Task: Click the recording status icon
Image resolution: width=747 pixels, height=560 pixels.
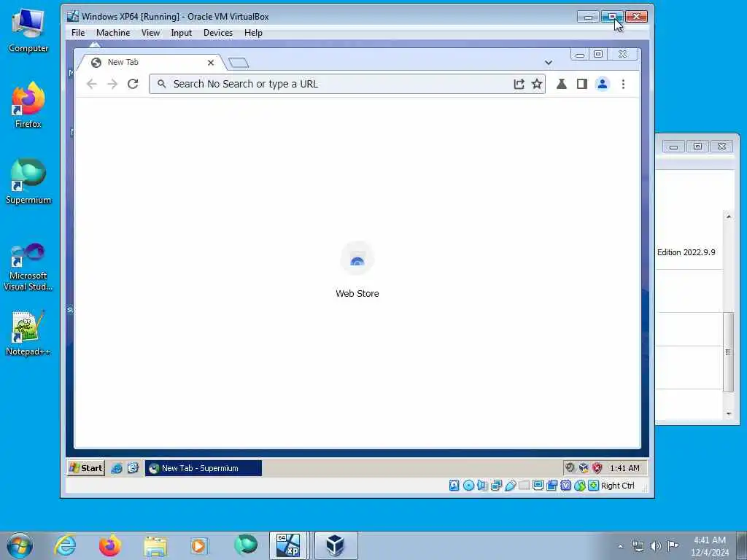Action: (551, 486)
